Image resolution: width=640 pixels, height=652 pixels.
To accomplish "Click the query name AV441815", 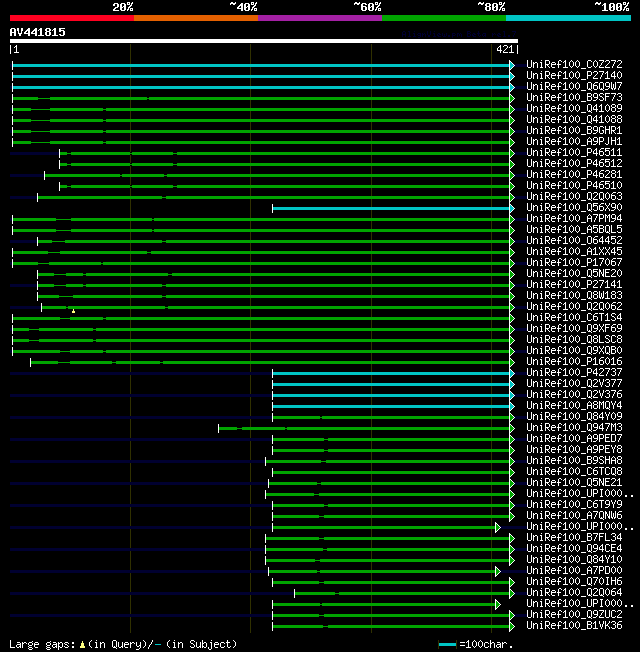I will click(x=37, y=32).
